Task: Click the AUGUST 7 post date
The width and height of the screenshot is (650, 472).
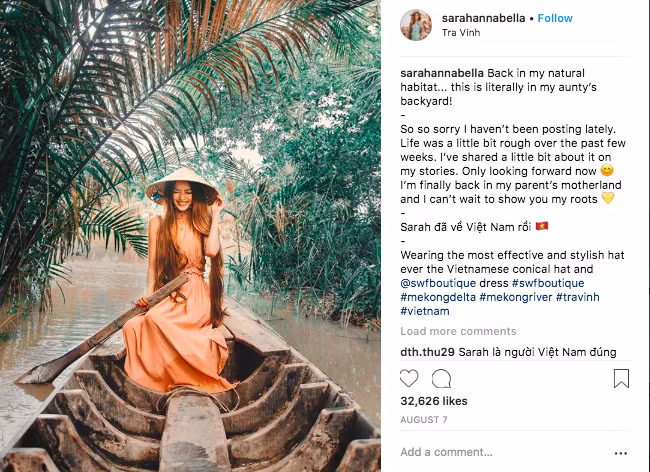Action: [424, 421]
